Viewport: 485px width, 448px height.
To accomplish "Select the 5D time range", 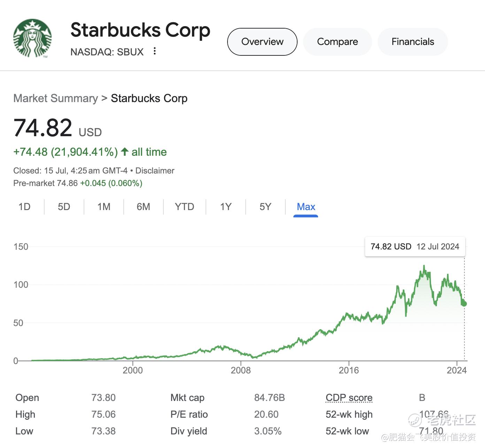I will click(x=64, y=207).
